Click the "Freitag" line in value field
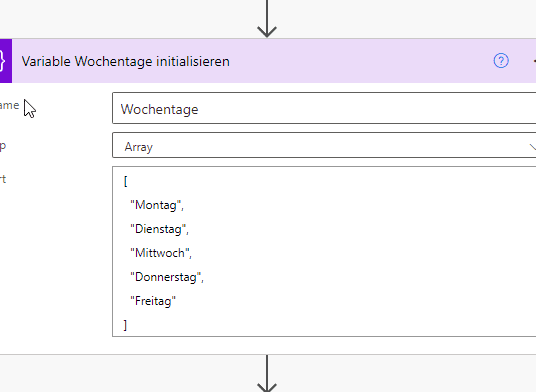This screenshot has width=536, height=392. (x=153, y=301)
